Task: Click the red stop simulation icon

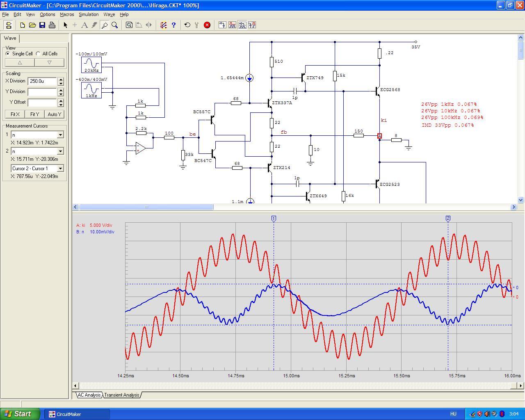Action: click(207, 25)
